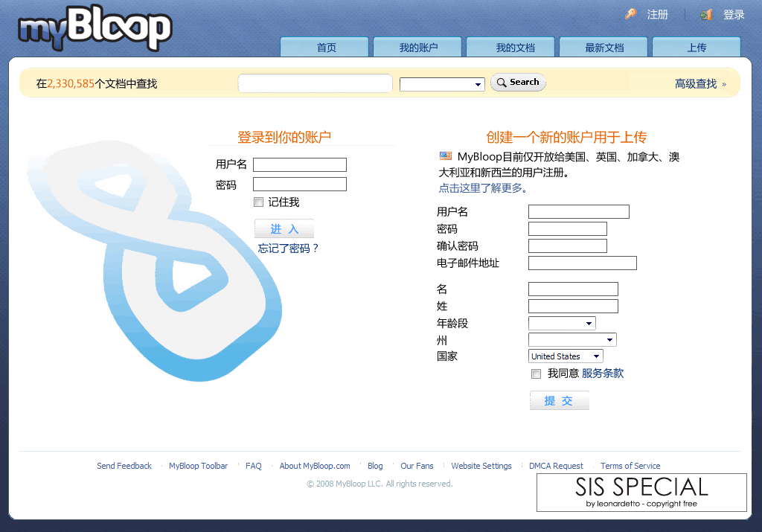The width and height of the screenshot is (762, 532).
Task: Click the key icon beside 注册
Action: pyautogui.click(x=631, y=14)
